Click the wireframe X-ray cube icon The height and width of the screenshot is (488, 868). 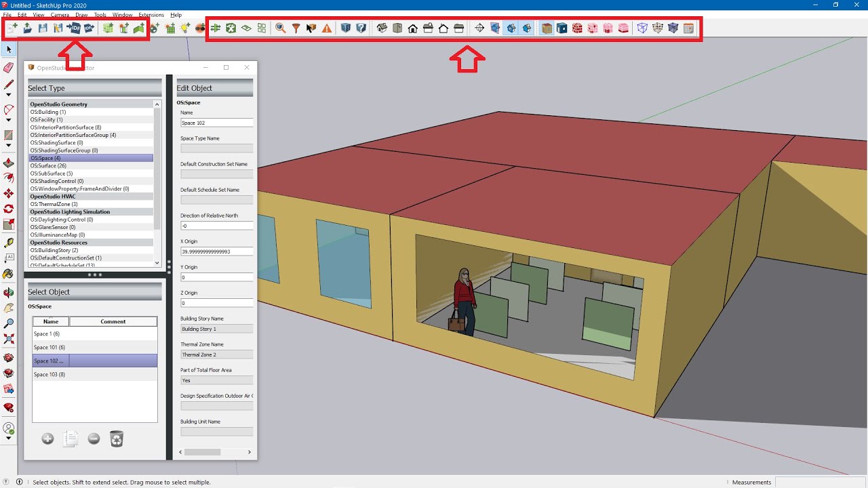[x=642, y=28]
